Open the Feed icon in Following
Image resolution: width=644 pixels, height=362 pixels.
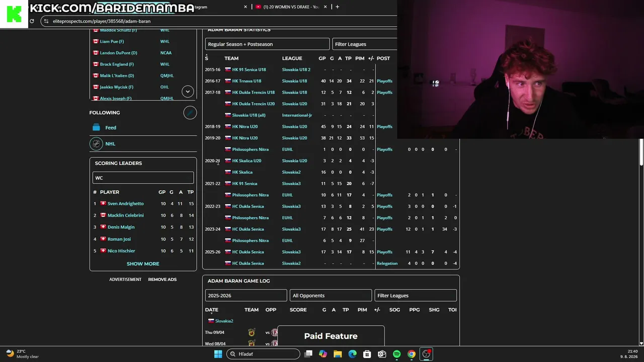(x=96, y=128)
